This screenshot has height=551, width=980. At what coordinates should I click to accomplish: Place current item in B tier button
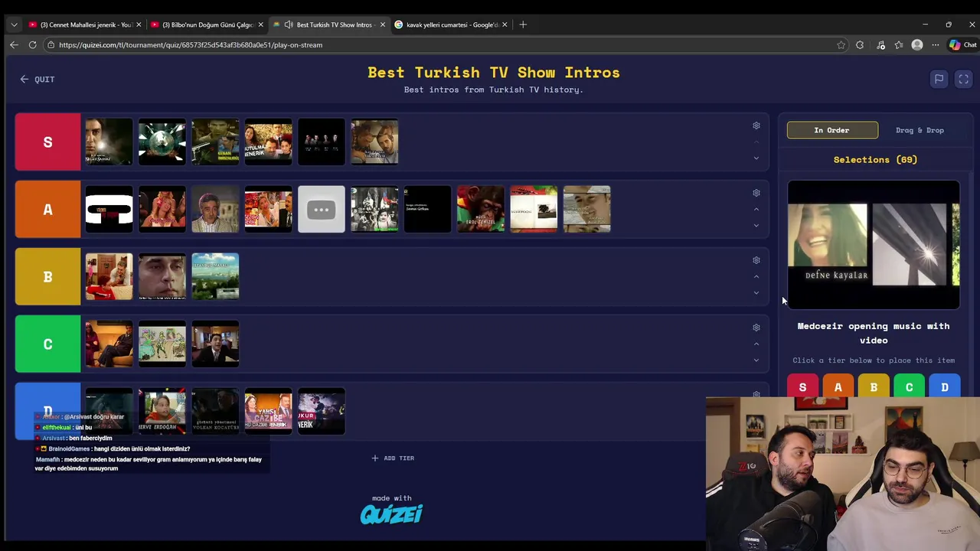pyautogui.click(x=874, y=387)
